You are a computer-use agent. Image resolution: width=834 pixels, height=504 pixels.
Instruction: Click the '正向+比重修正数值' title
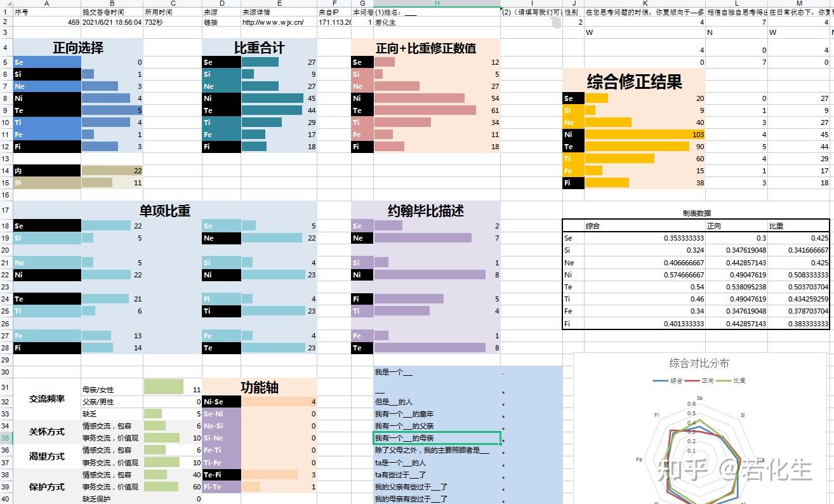426,48
